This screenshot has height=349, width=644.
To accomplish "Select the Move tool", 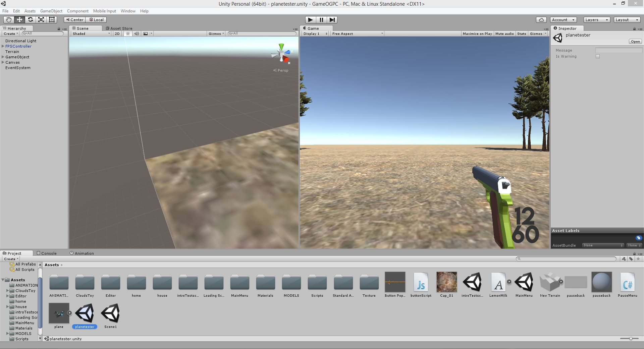I will [19, 19].
